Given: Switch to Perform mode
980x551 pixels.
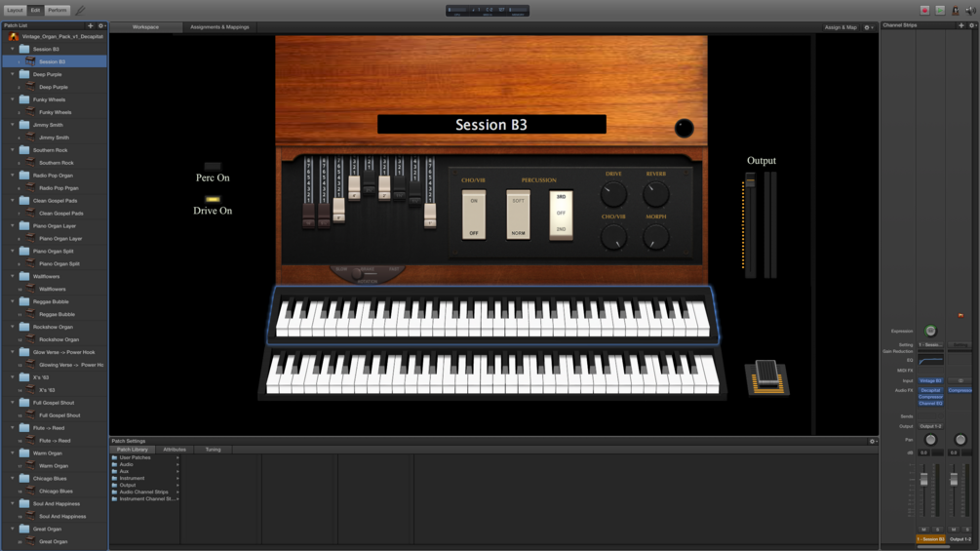Looking at the screenshot, I should (57, 10).
